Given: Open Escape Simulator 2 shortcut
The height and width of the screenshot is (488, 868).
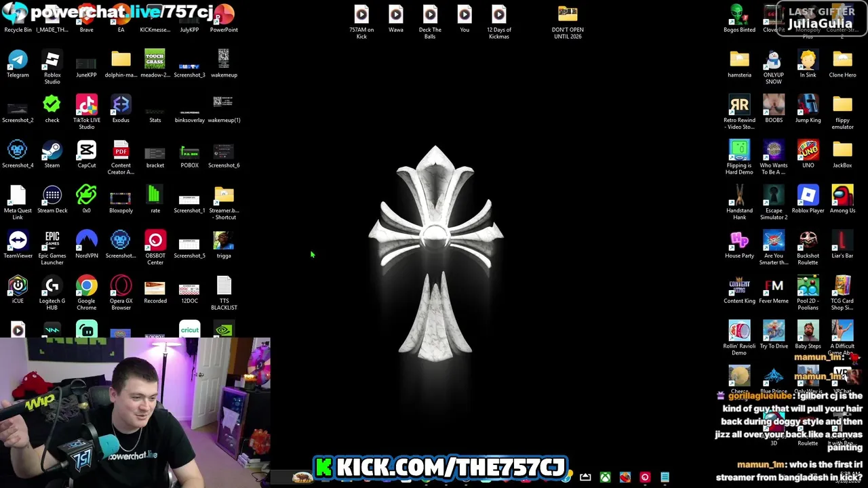Looking at the screenshot, I should 774,203.
